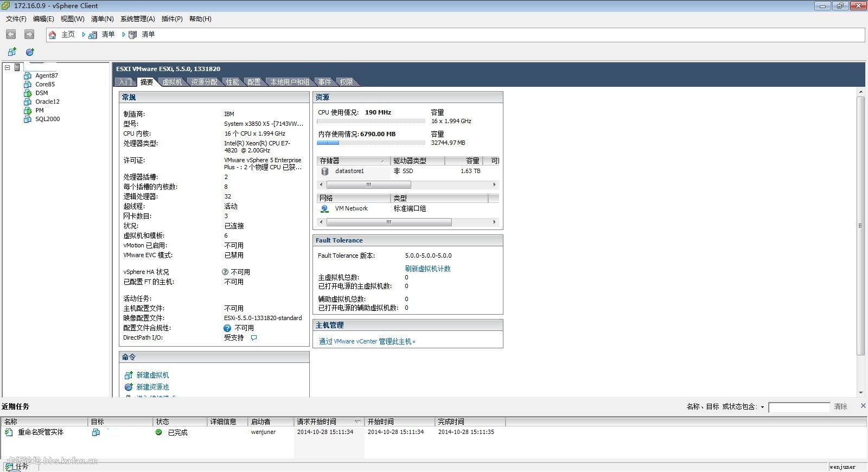Click the vSphere HA status help icon

(225, 272)
